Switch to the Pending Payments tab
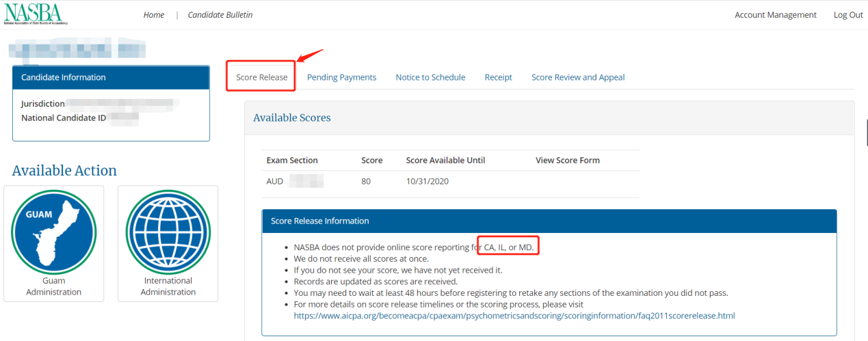The width and height of the screenshot is (868, 341). [x=341, y=77]
